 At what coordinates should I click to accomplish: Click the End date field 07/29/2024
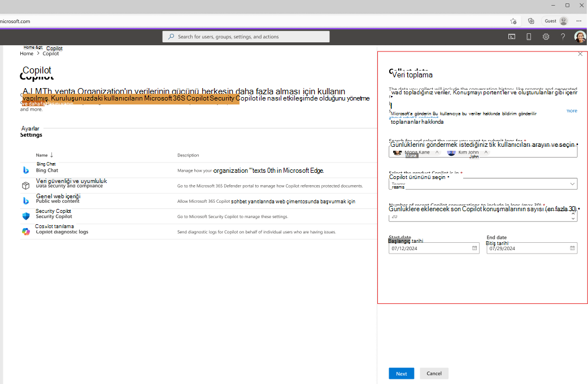coord(532,248)
